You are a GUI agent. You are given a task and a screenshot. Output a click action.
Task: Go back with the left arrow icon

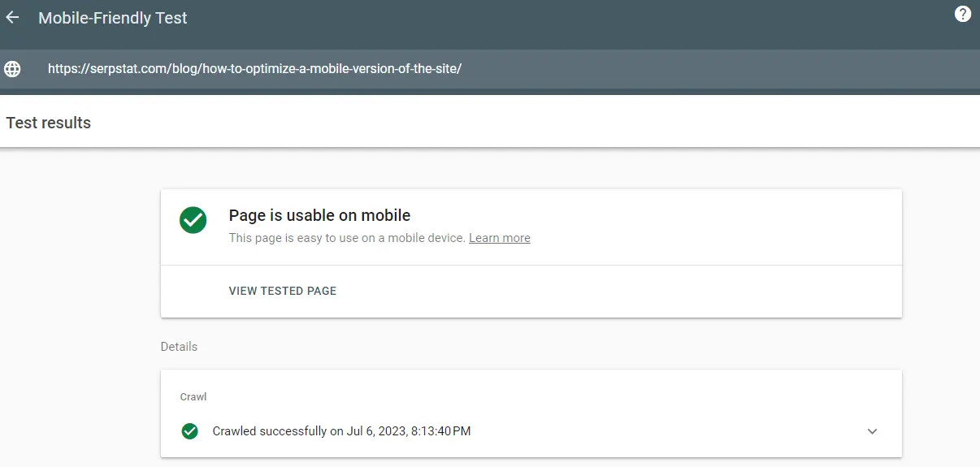(12, 17)
